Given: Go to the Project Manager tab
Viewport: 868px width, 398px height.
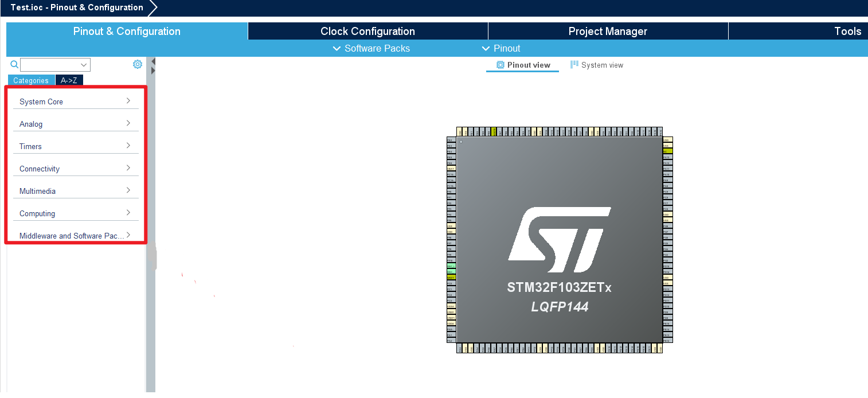Looking at the screenshot, I should pos(608,32).
